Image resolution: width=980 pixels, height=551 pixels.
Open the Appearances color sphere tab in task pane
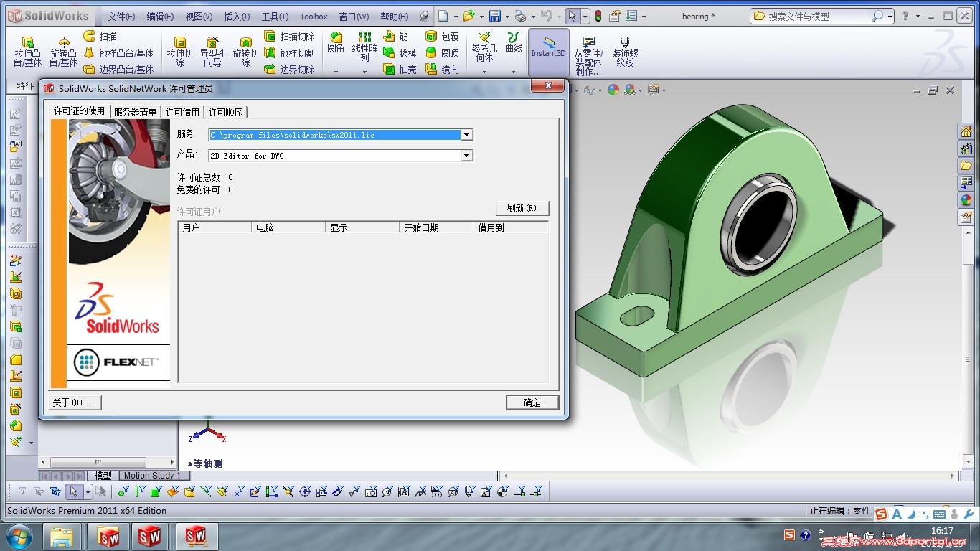click(966, 200)
